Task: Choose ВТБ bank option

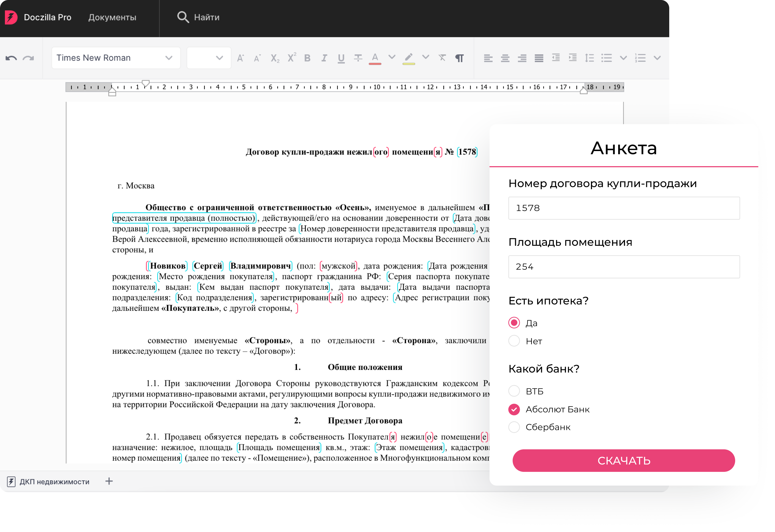Action: 514,391
